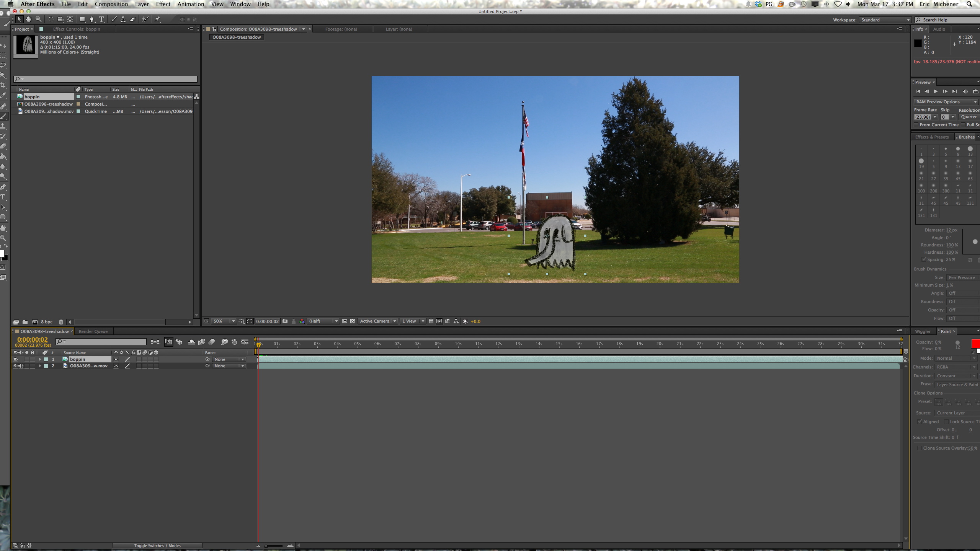Activate the Eraser tool in toolbar
Screen dimensions: 980x551
tap(133, 19)
